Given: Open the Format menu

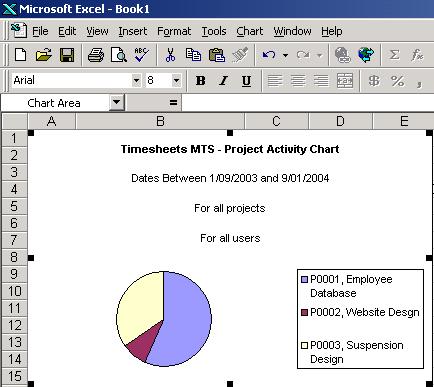Looking at the screenshot, I should [174, 31].
